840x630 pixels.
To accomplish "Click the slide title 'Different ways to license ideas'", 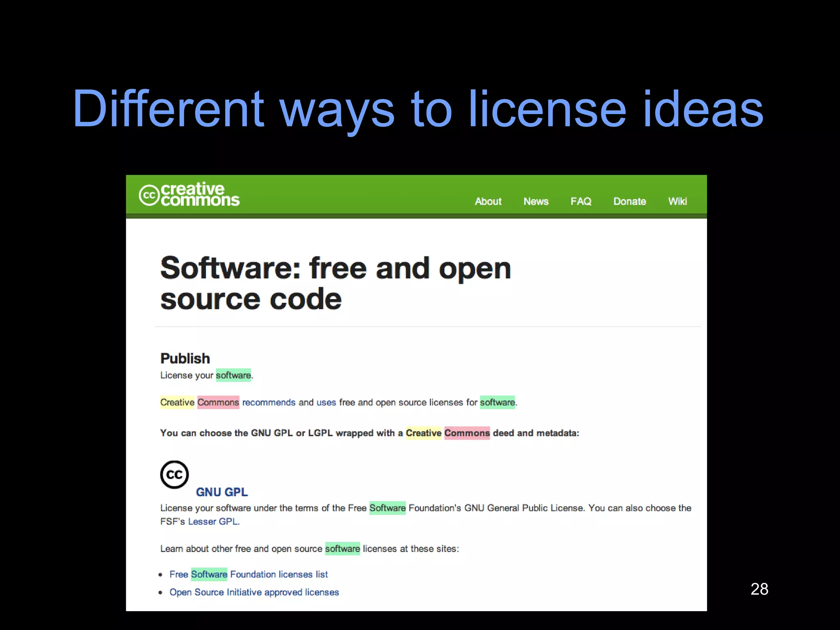I will [x=418, y=109].
